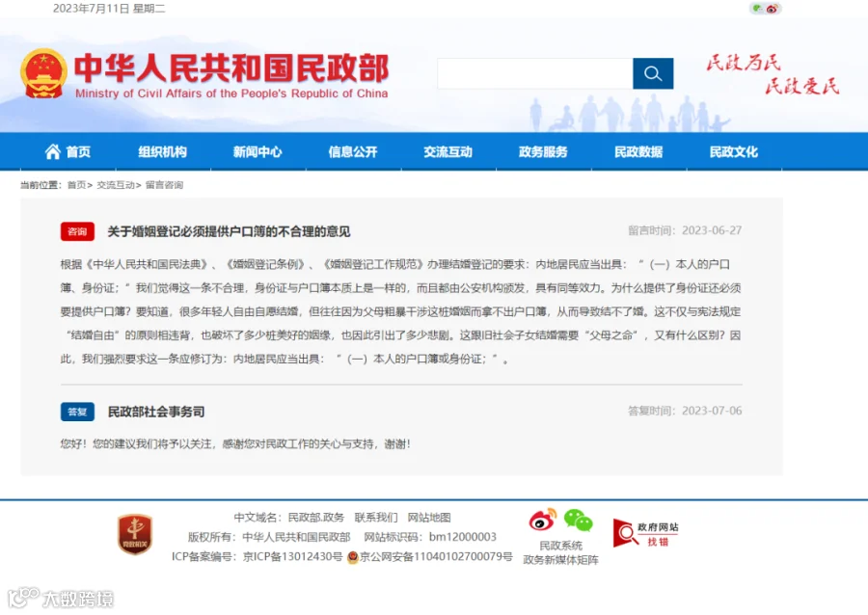Click the 留言时间 2023-06-27 text

click(685, 230)
